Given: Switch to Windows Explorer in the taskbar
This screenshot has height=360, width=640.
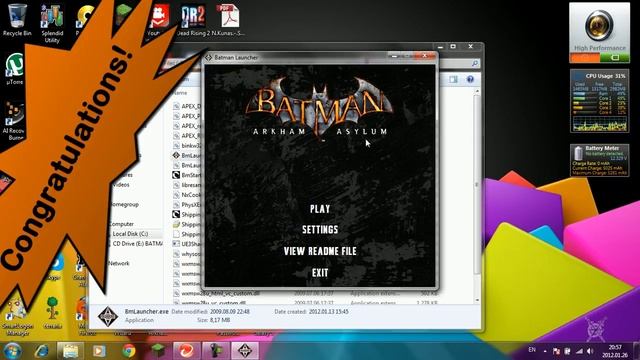Looking at the screenshot, I should 71,351.
